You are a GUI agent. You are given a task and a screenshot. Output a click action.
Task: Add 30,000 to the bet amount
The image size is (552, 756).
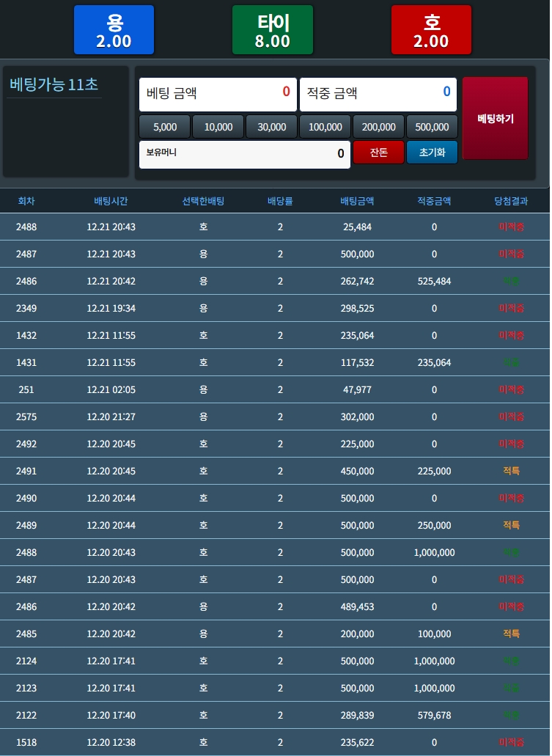(x=272, y=127)
